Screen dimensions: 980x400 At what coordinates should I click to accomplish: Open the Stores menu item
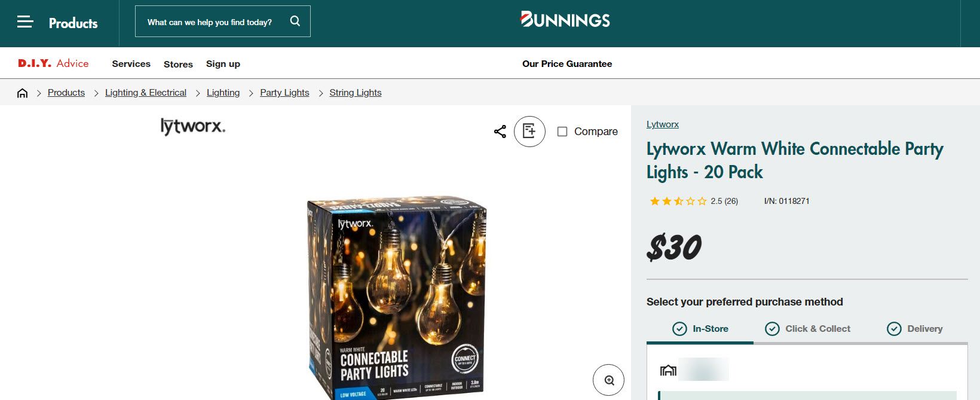point(178,64)
